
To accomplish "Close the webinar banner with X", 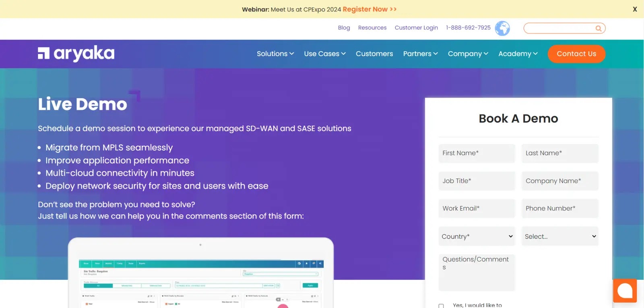I will point(635,9).
